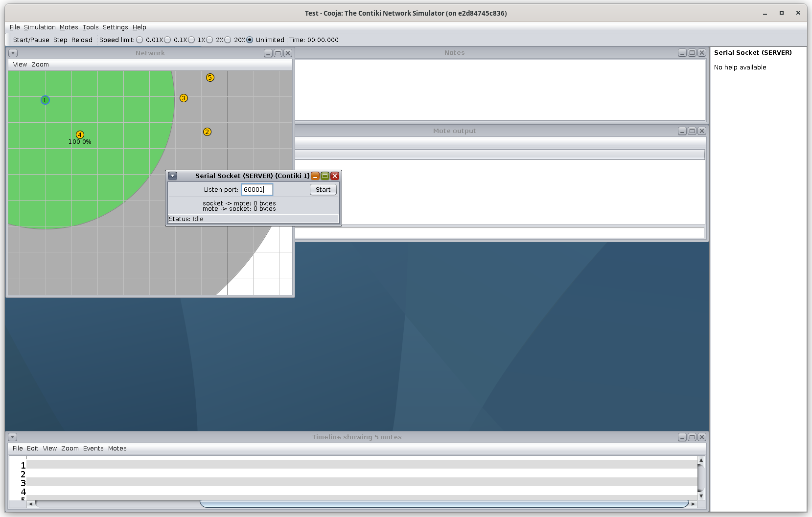812x517 pixels.
Task: Open the Settings menu
Action: click(x=115, y=27)
